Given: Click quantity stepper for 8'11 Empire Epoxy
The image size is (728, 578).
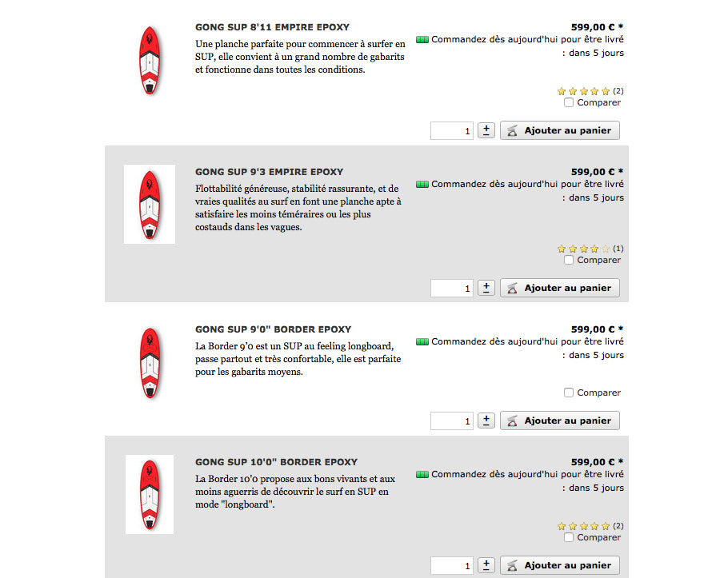Looking at the screenshot, I should tap(486, 130).
